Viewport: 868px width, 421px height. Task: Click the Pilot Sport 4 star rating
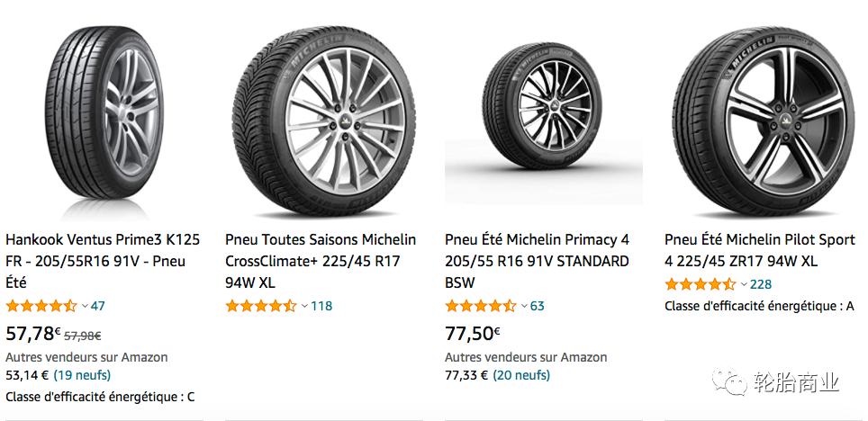(x=701, y=284)
